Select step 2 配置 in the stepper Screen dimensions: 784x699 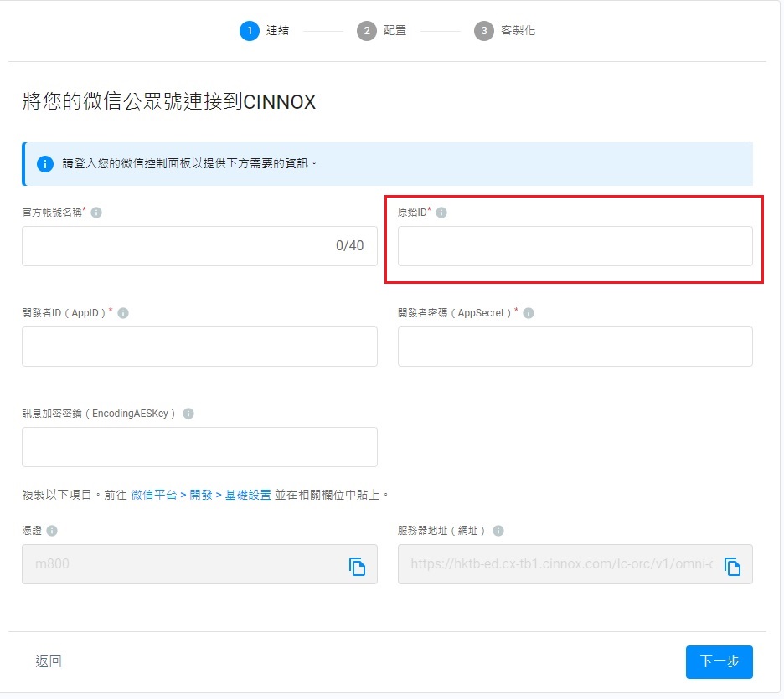pyautogui.click(x=382, y=31)
